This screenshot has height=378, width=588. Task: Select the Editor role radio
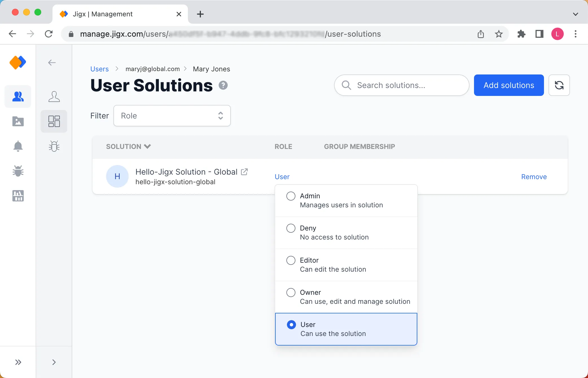click(291, 260)
